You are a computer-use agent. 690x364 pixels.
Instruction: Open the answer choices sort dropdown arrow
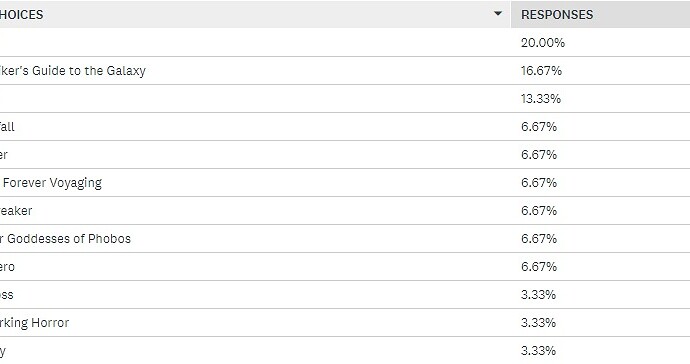(498, 14)
